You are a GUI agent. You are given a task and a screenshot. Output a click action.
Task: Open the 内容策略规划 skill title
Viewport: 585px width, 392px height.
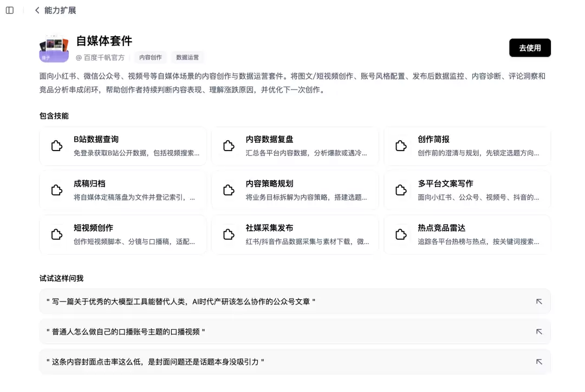click(269, 184)
